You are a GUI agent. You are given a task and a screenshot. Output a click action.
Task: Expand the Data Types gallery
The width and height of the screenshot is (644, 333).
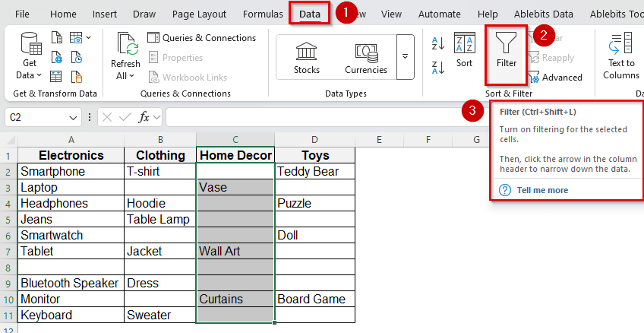(x=406, y=57)
